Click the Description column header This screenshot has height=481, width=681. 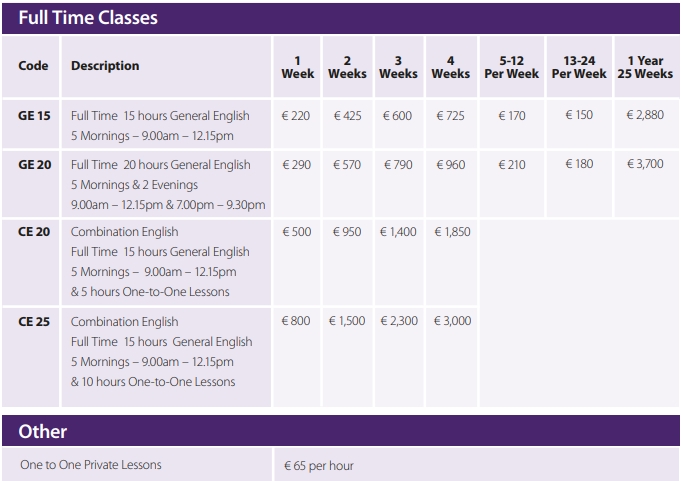pos(105,66)
